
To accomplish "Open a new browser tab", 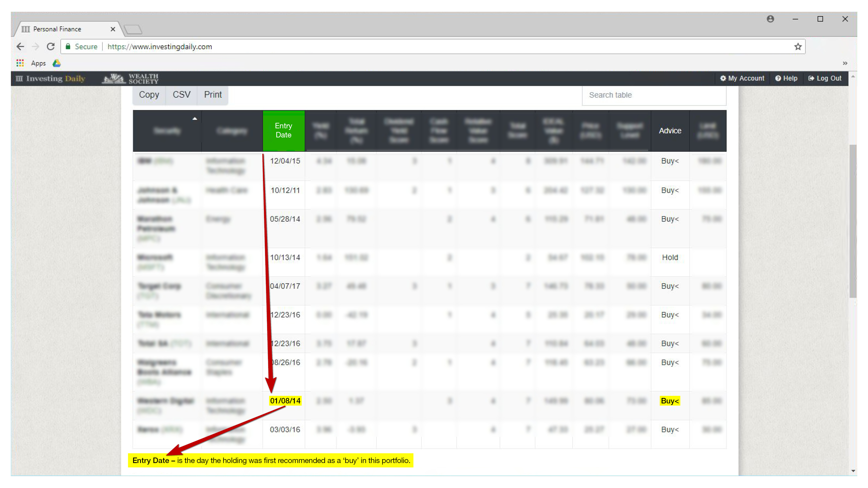I will [x=133, y=30].
